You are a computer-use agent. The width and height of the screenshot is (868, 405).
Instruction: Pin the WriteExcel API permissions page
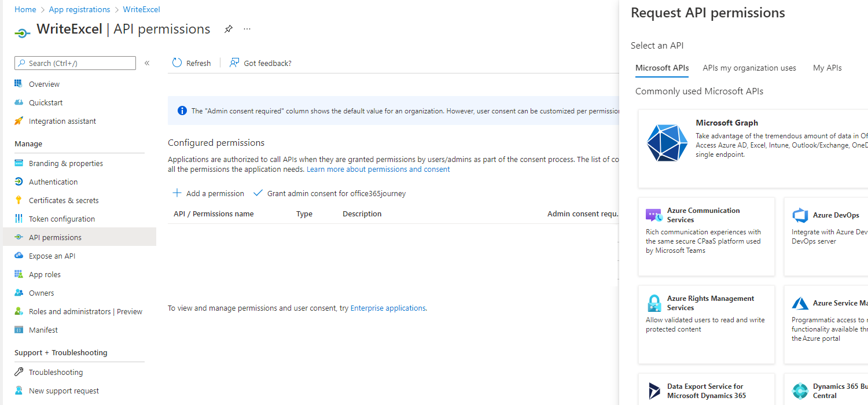click(x=229, y=29)
